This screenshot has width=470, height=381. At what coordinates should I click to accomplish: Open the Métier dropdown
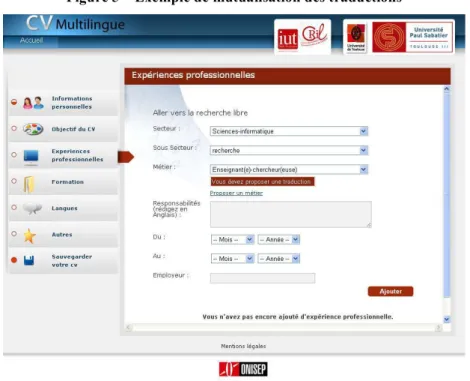pyautogui.click(x=289, y=169)
